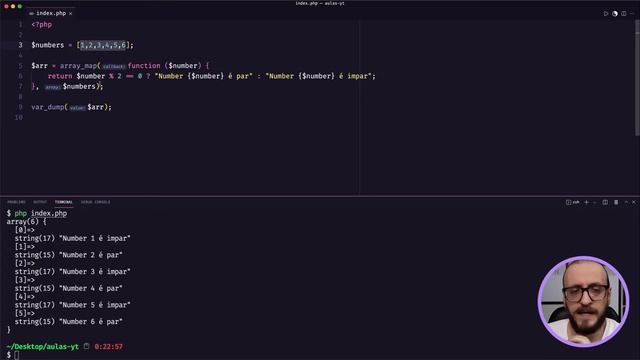
Task: Click the ~/Desktop/aulas-yt path in prompt
Action: click(x=42, y=347)
